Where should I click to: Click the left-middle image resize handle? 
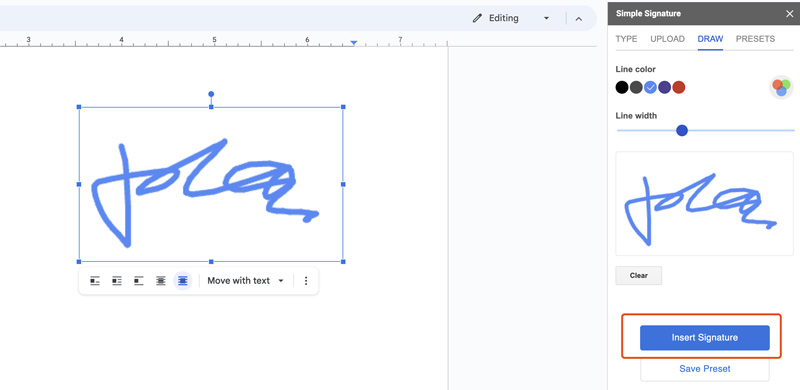click(x=79, y=184)
